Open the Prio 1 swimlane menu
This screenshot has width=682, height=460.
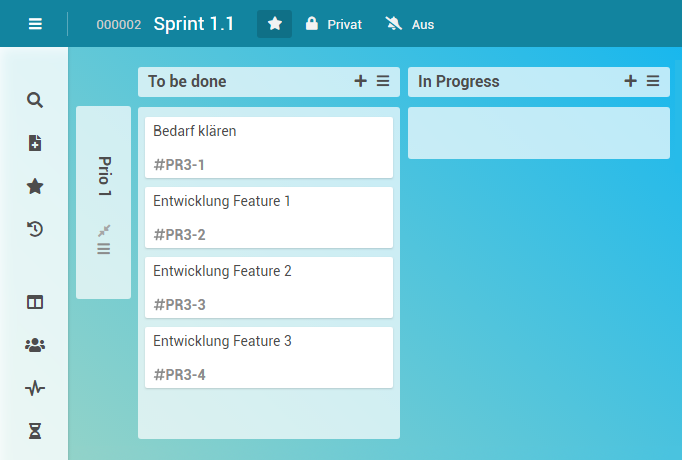click(104, 249)
